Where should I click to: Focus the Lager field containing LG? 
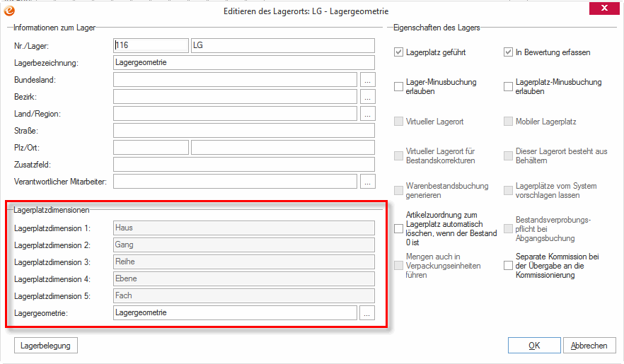(283, 45)
